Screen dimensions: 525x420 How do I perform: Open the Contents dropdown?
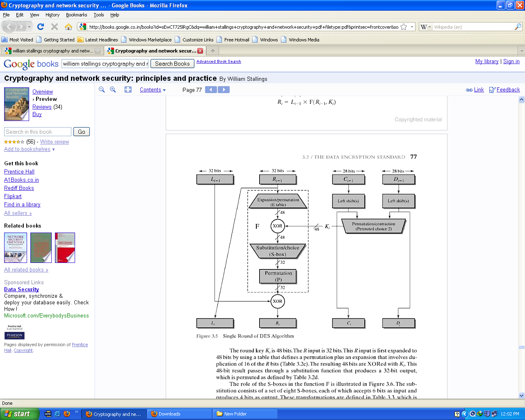(x=153, y=90)
